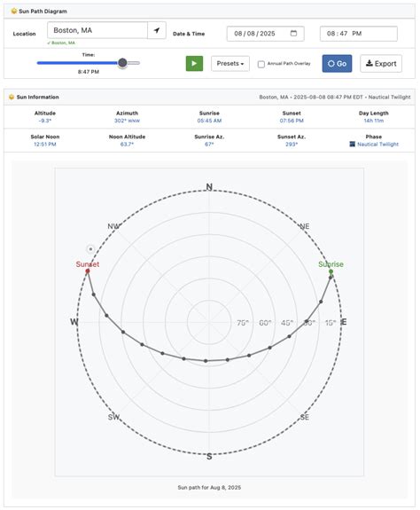Click the blue Go button
Screen dimensions: 420x510
(337, 64)
